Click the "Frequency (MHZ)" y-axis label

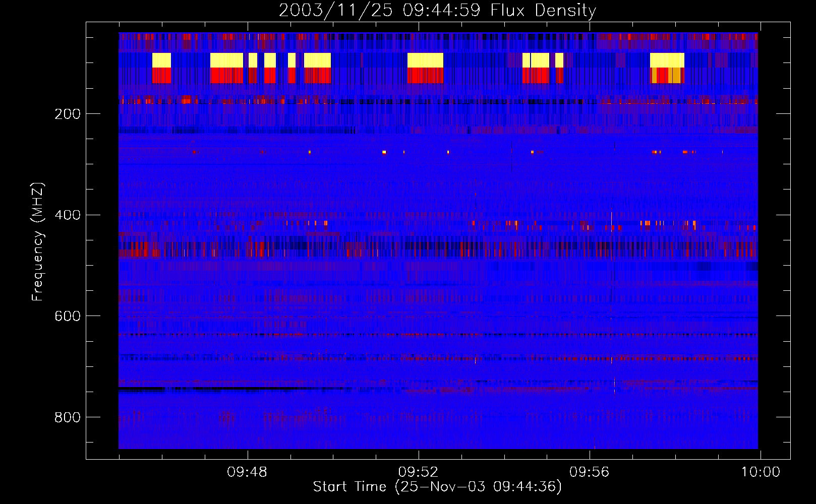pyautogui.click(x=38, y=242)
